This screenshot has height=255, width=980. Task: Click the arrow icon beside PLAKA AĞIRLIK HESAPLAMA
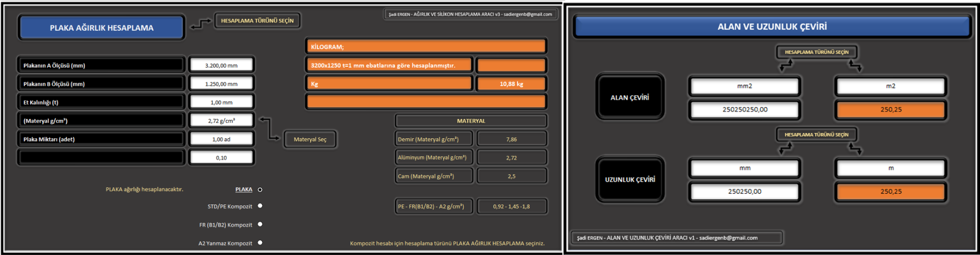pos(201,24)
